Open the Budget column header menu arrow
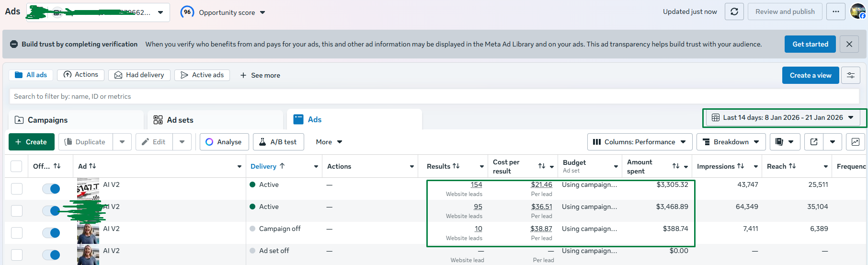868x265 pixels. [616, 166]
